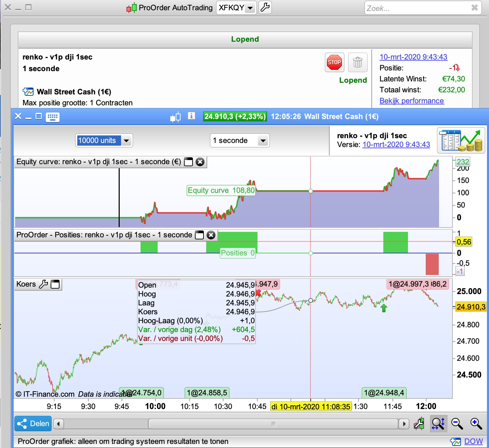This screenshot has height=448, width=489.
Task: Click the scrollbar left arrow
Action: pos(58,424)
